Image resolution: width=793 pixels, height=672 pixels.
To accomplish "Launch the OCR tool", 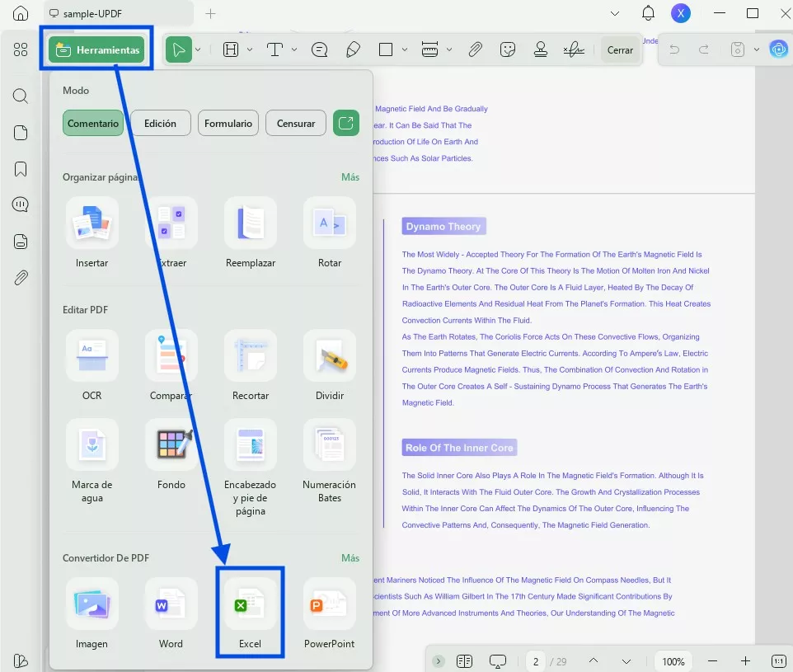I will coord(92,366).
